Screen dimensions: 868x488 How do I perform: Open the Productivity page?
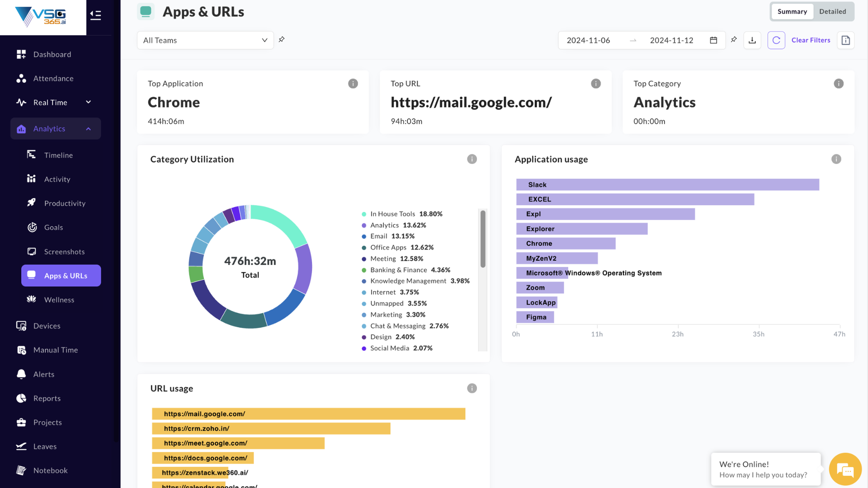click(65, 203)
